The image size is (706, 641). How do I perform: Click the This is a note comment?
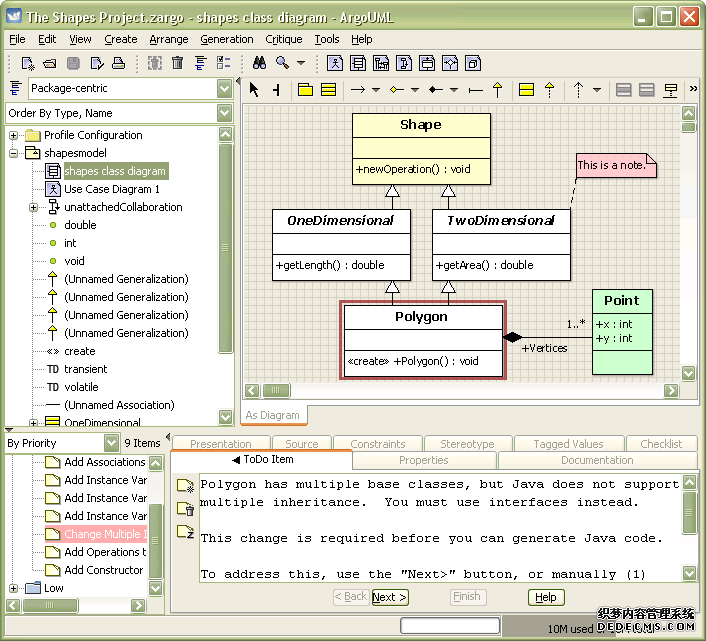click(x=616, y=165)
